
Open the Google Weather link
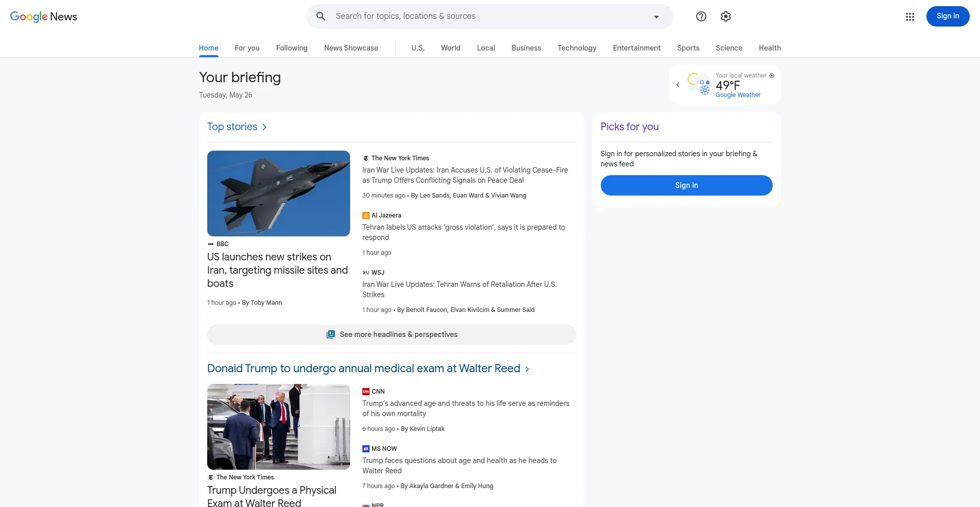coord(738,95)
